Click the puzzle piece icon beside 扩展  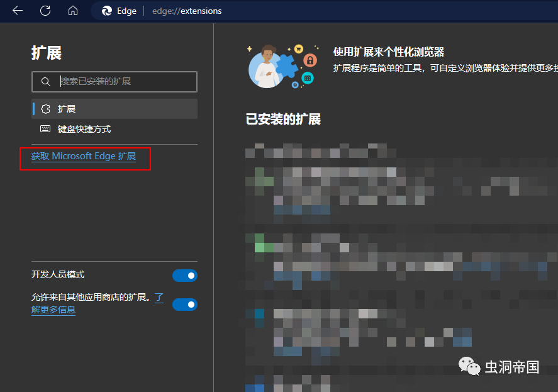45,109
